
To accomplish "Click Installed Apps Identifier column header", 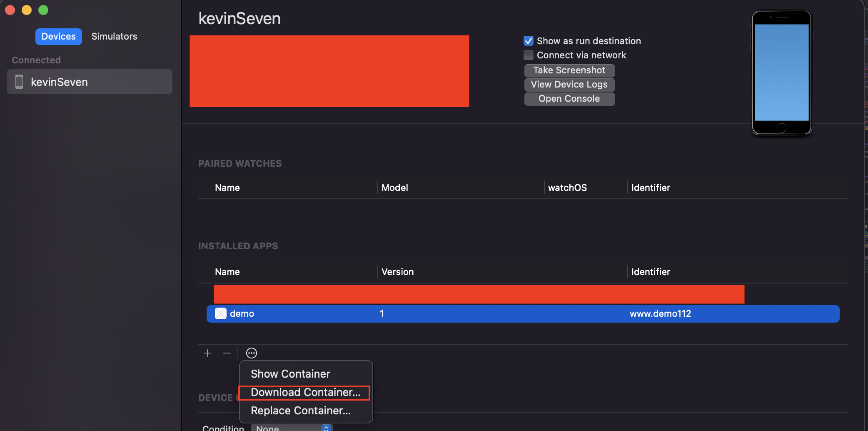I will (651, 272).
